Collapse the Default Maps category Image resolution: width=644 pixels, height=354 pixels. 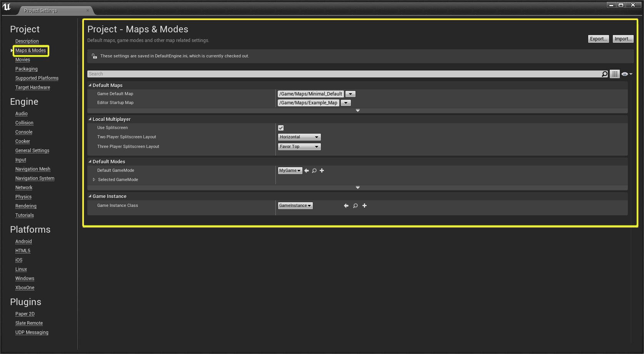click(90, 85)
